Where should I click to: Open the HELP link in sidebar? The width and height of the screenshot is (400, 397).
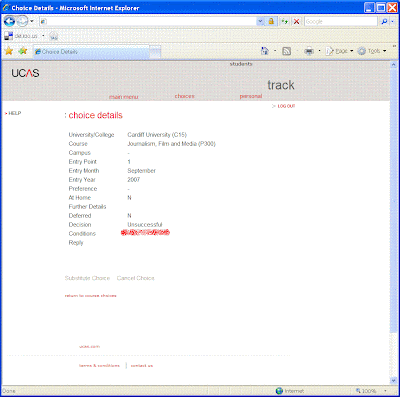[x=15, y=113]
